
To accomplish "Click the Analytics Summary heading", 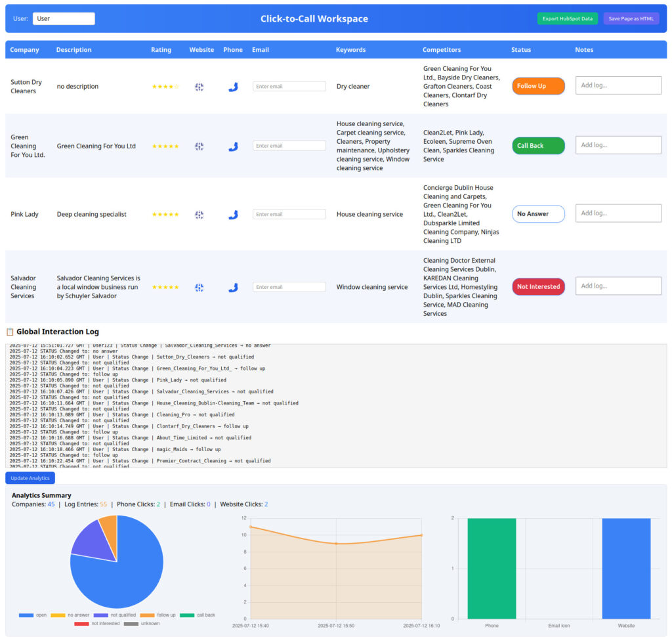I will pos(41,496).
